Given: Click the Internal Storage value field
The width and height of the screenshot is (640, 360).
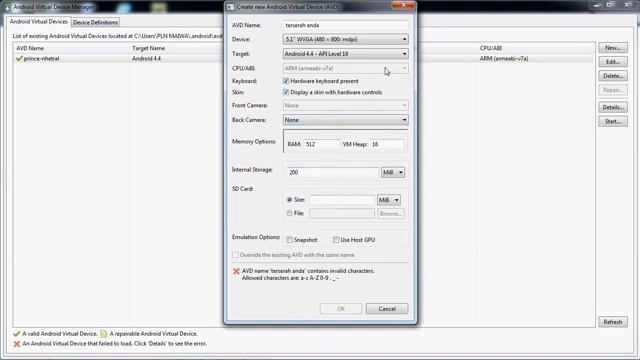Looking at the screenshot, I should tap(333, 172).
